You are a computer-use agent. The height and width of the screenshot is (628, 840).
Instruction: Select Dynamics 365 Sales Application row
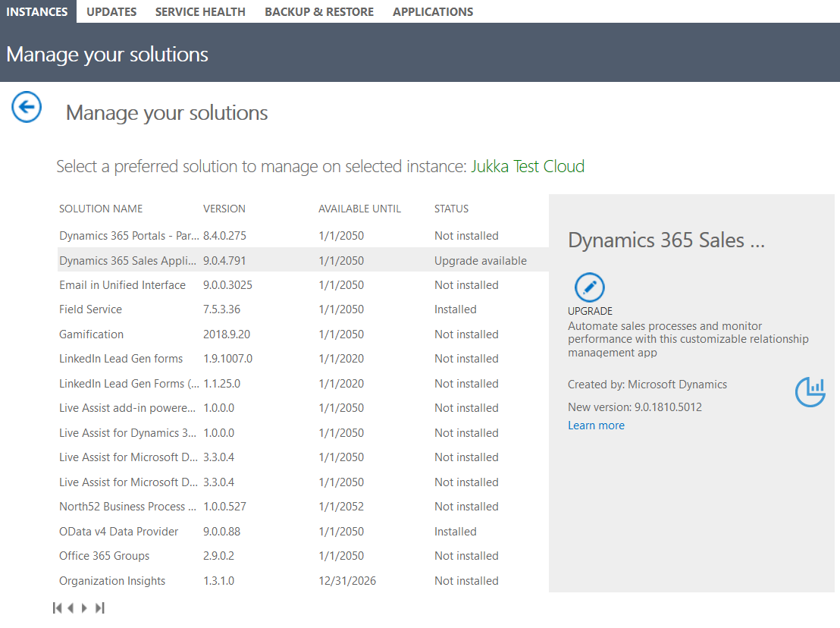303,260
